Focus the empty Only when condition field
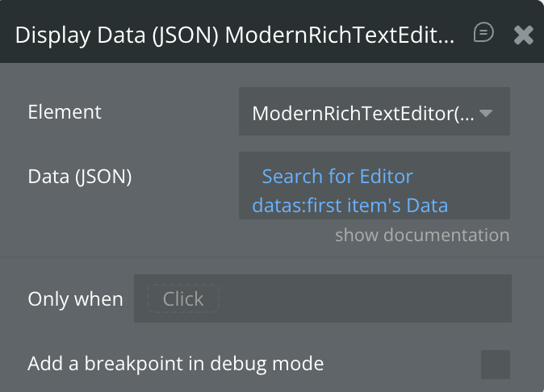The height and width of the screenshot is (392, 544). (x=363, y=299)
